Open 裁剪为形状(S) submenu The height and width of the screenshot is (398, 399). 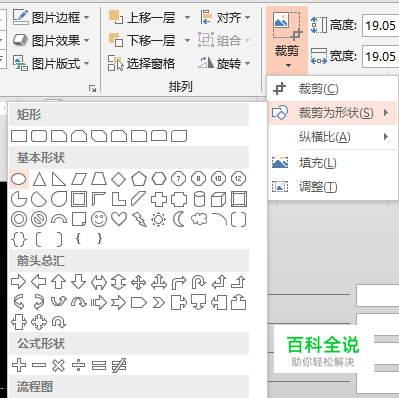tap(333, 113)
